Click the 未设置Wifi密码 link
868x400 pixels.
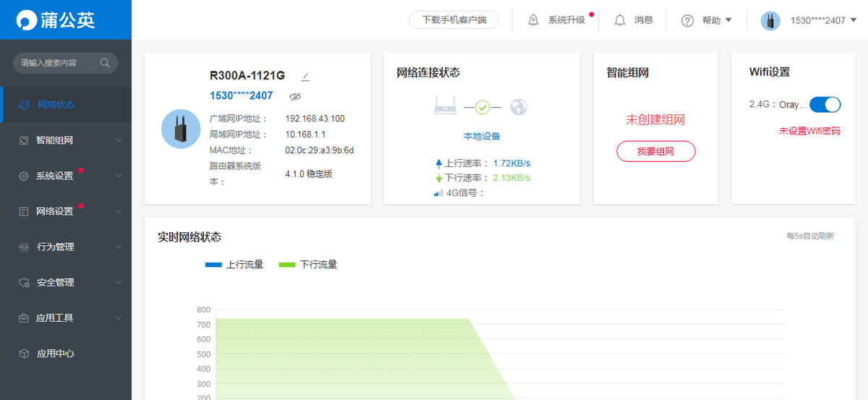[809, 132]
